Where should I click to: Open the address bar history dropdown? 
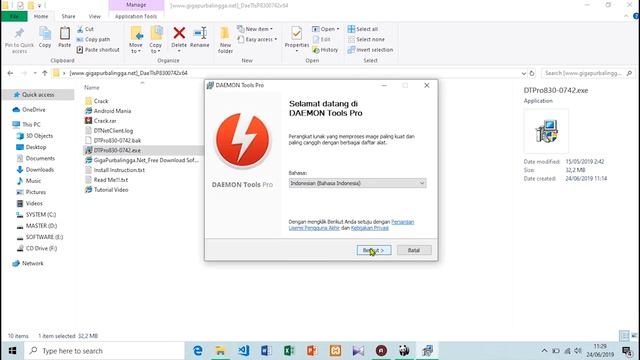point(524,73)
